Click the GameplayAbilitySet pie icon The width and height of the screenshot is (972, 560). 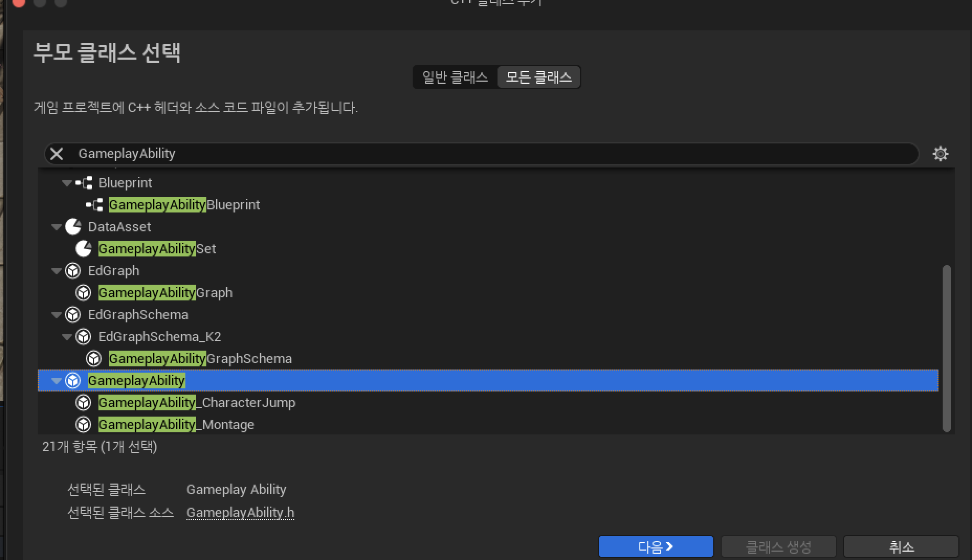83,249
